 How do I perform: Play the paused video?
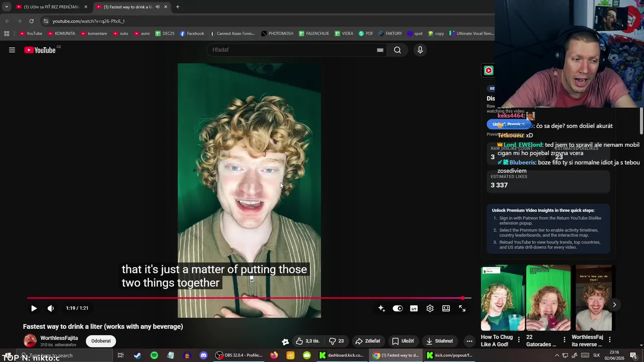(x=34, y=308)
